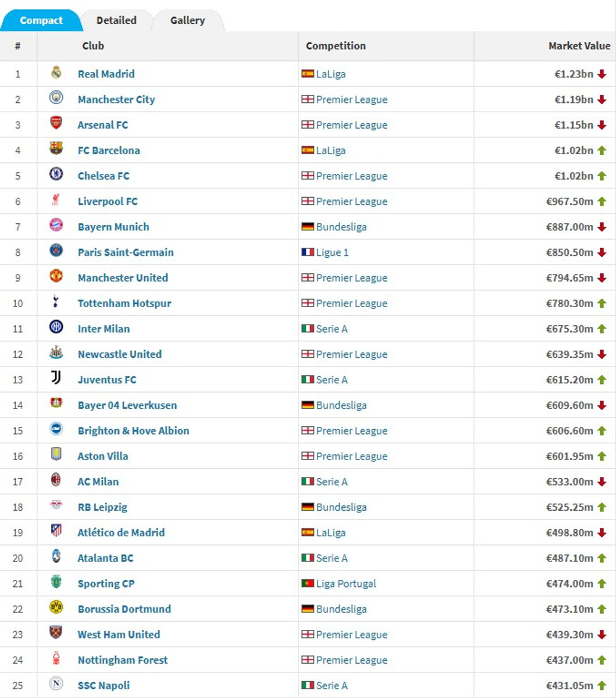The image size is (616, 698).
Task: Click the Juventus FC crest icon
Action: [56, 379]
